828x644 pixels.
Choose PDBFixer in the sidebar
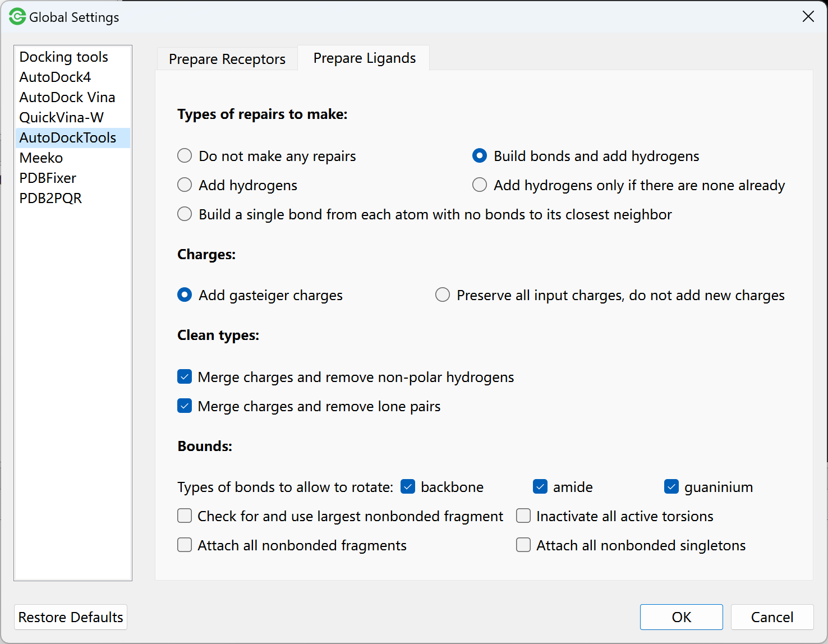pyautogui.click(x=73, y=178)
